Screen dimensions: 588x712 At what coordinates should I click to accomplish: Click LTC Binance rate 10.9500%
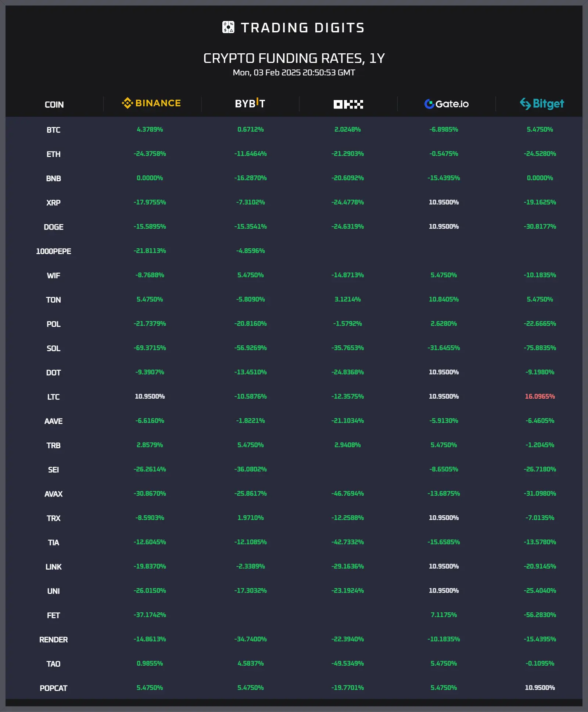[150, 396]
